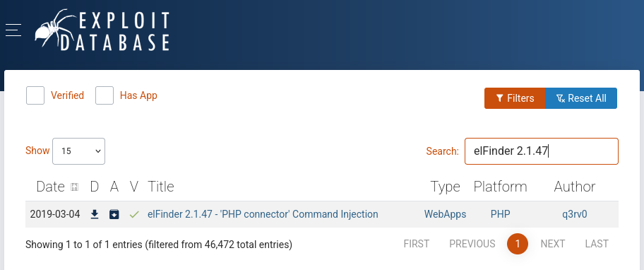This screenshot has height=270, width=644.
Task: Tick the Has App checkbox
Action: coord(105,95)
